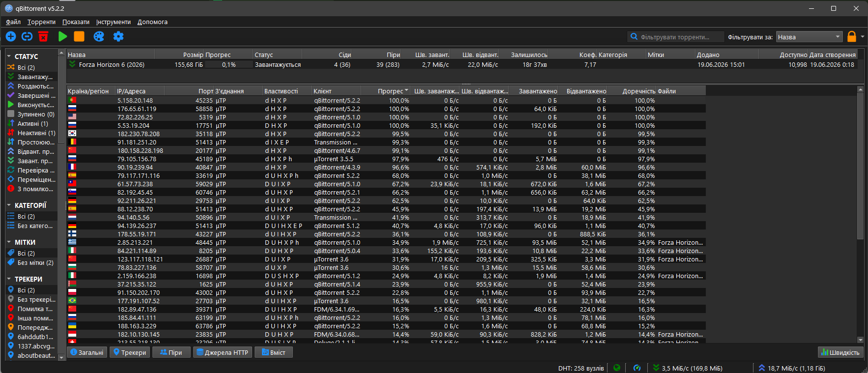Click the qBittorrent logo in the title bar
Screen dimensions: 868x373
[x=9, y=8]
